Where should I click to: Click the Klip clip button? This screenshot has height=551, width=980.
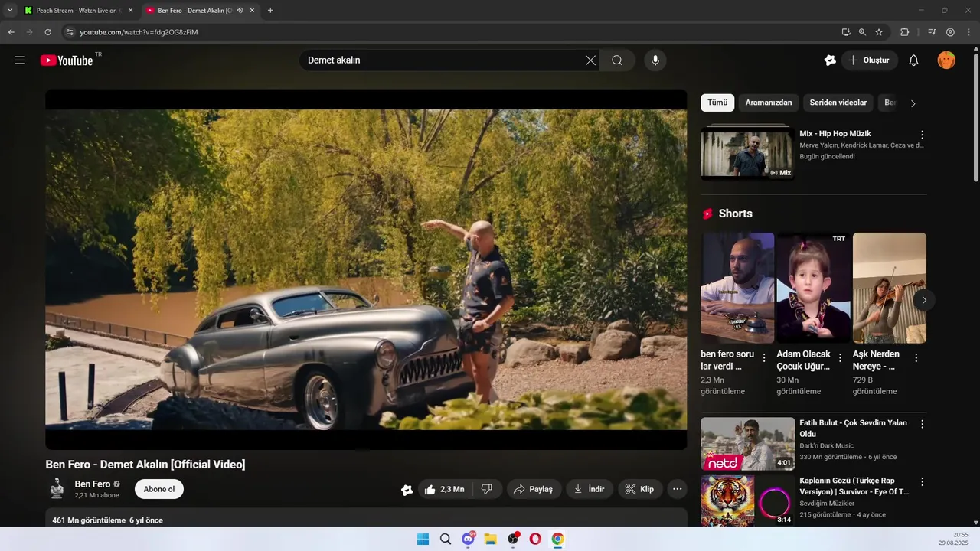[640, 489]
